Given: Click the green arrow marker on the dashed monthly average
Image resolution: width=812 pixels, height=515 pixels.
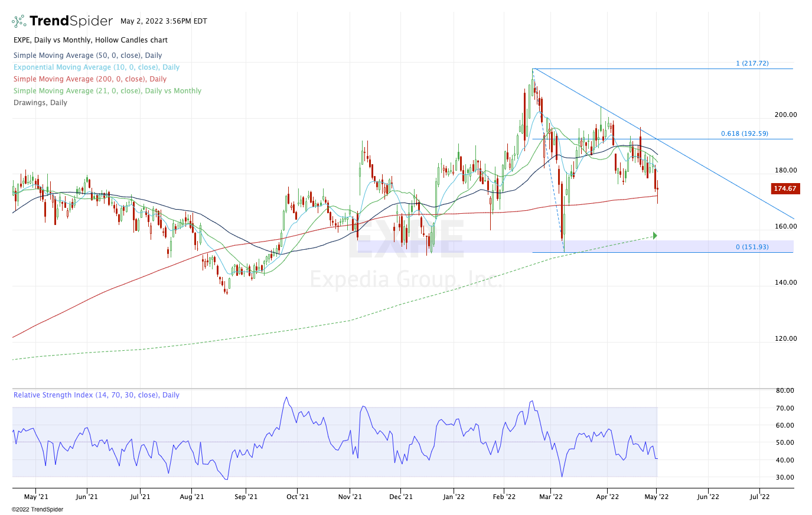Looking at the screenshot, I should 655,236.
